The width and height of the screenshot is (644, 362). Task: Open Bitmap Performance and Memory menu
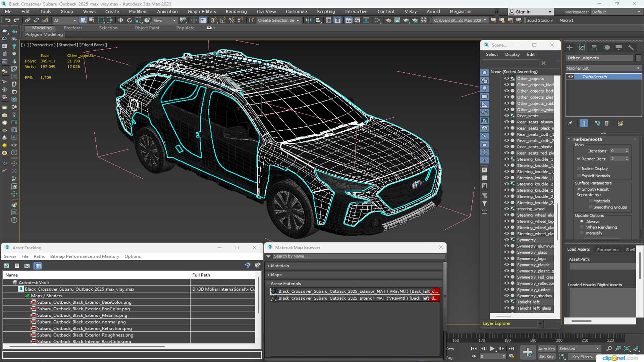click(85, 256)
